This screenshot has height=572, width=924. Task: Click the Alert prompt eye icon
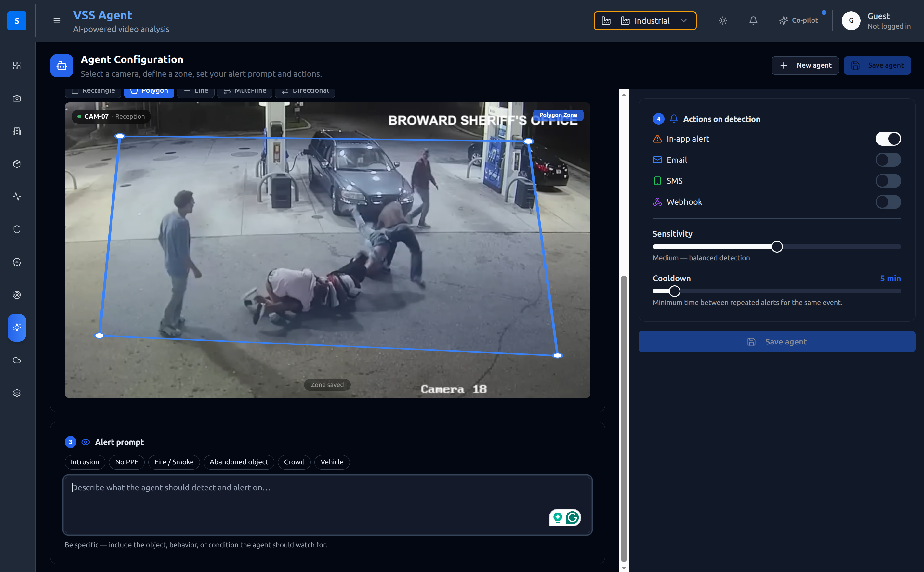(86, 442)
